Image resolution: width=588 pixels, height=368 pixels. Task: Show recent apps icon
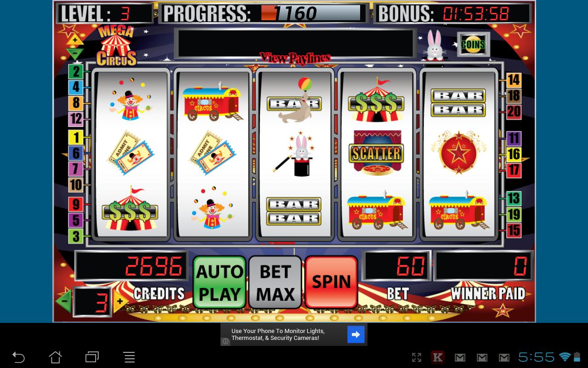[x=92, y=357]
